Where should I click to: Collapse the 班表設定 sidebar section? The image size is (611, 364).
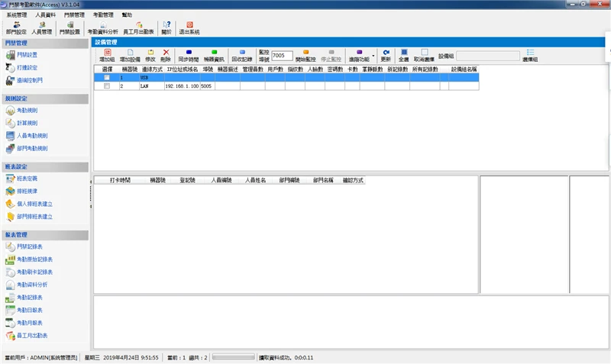click(x=45, y=166)
